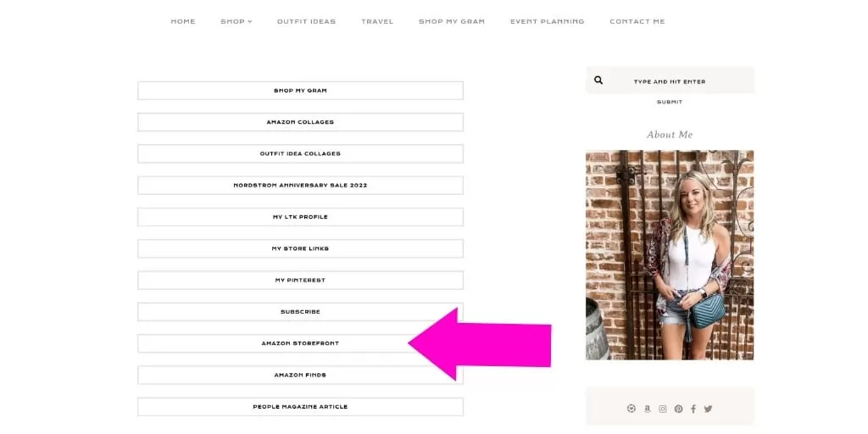
Task: Focus the Type and Hit Enter search field
Action: (x=670, y=81)
